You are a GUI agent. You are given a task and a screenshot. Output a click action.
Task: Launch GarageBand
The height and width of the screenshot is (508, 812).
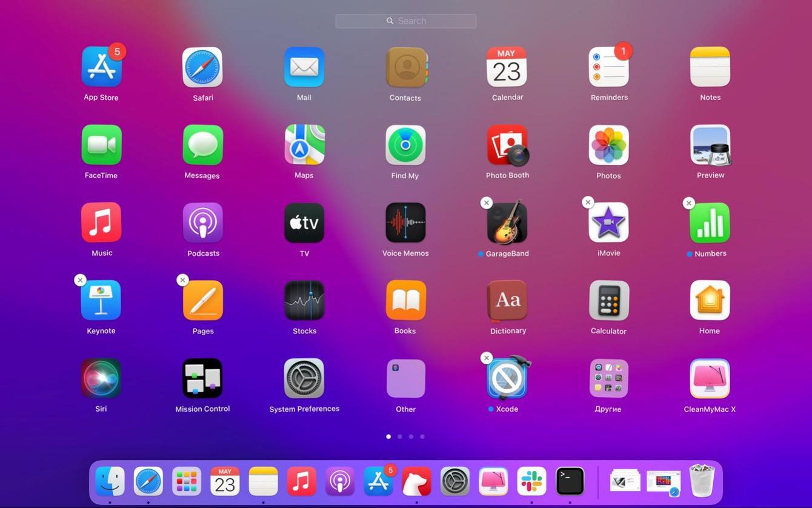click(507, 222)
